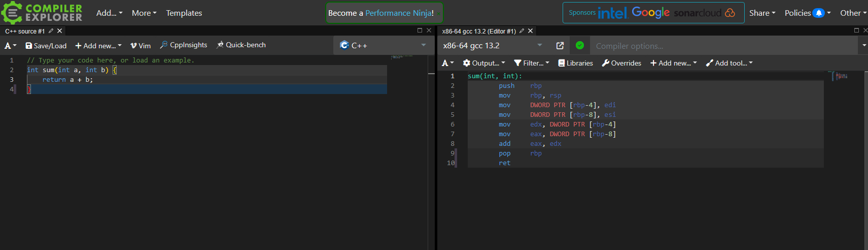This screenshot has height=250, width=868.
Task: Open the Sponsors link
Action: point(582,13)
